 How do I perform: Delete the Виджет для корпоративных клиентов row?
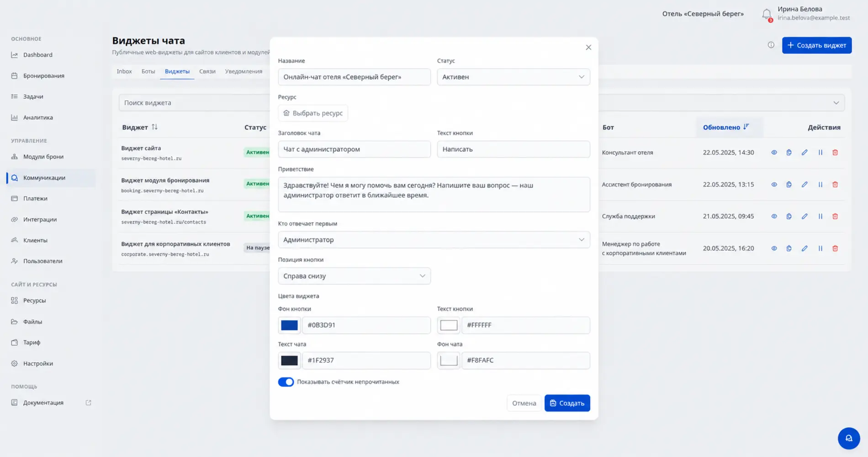835,248
